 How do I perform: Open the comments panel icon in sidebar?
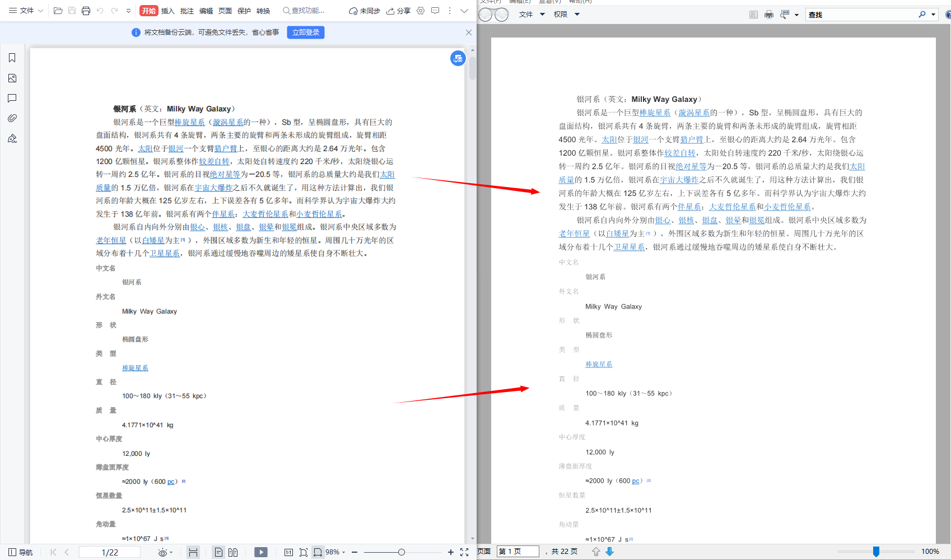point(12,98)
